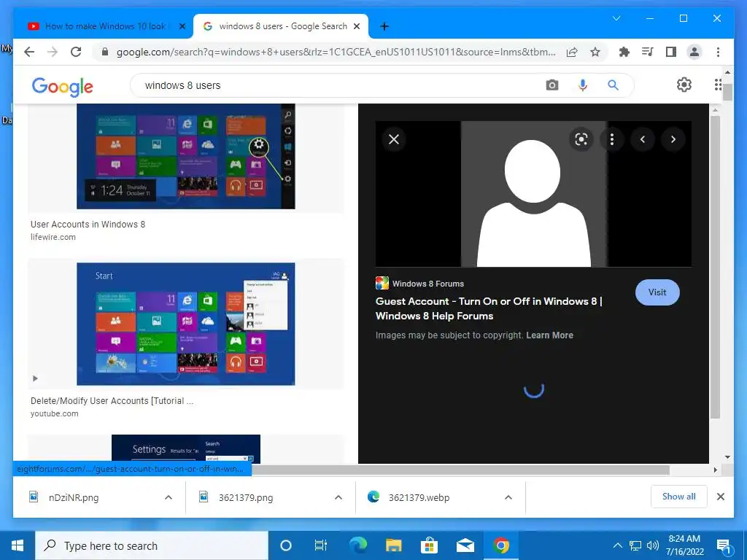Open Google quick settings gear
This screenshot has width=747, height=560.
[684, 85]
